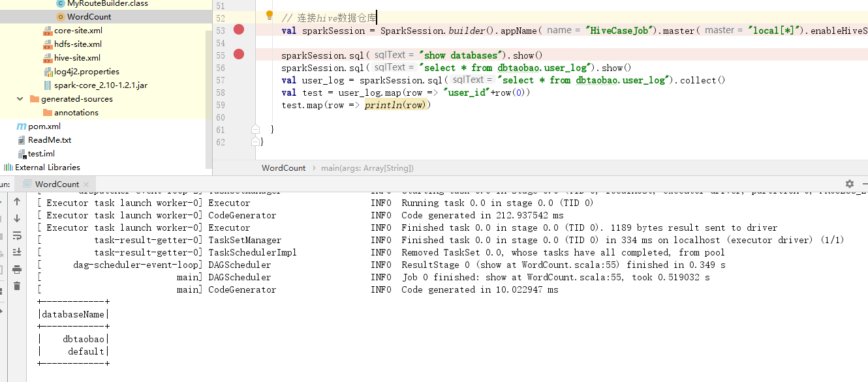Click the Run panel settings gear icon

(849, 184)
